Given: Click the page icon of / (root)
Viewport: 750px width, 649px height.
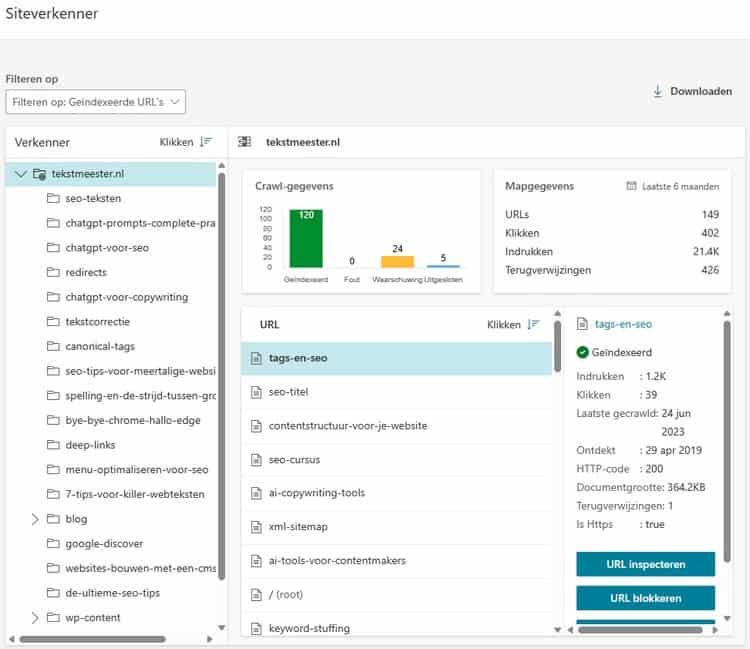Looking at the screenshot, I should [256, 594].
